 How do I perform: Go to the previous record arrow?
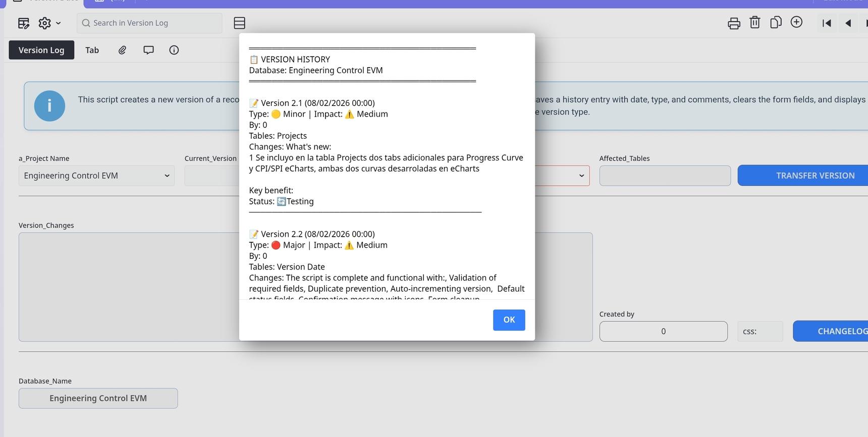click(x=848, y=23)
